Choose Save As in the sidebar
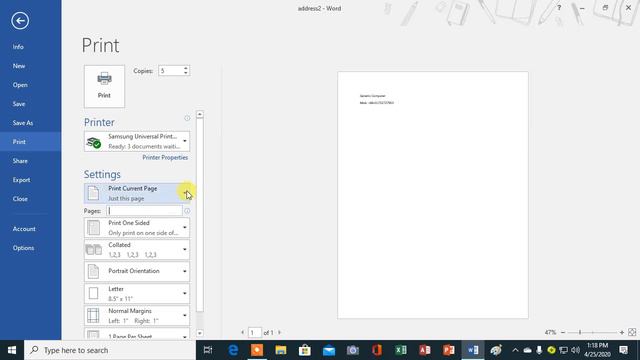Screen dimensions: 640x360 (23, 123)
